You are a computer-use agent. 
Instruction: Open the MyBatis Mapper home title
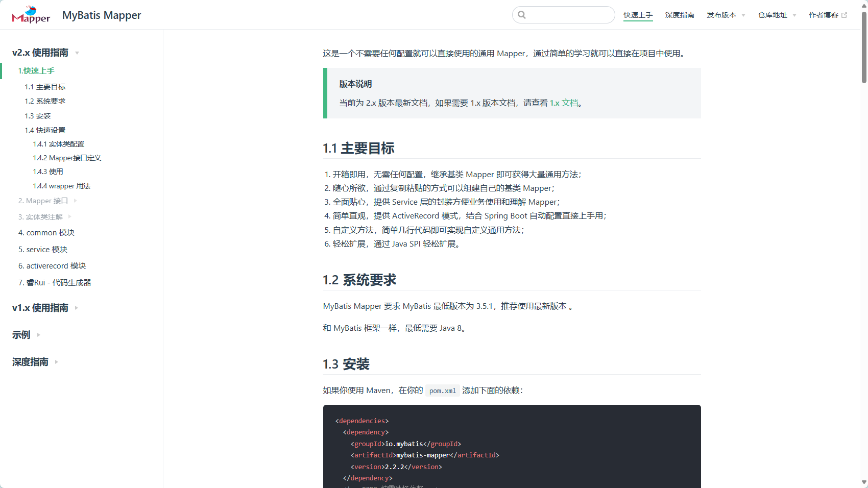tap(102, 15)
